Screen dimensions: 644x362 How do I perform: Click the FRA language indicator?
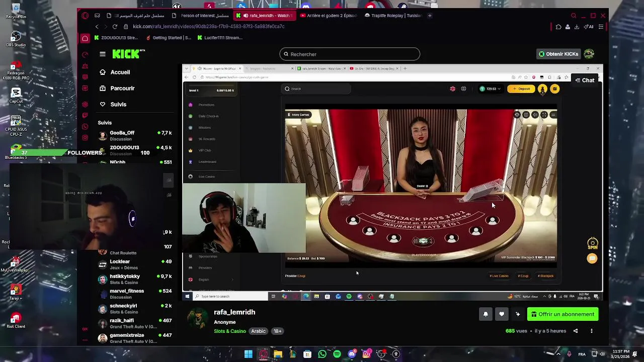click(x=582, y=354)
